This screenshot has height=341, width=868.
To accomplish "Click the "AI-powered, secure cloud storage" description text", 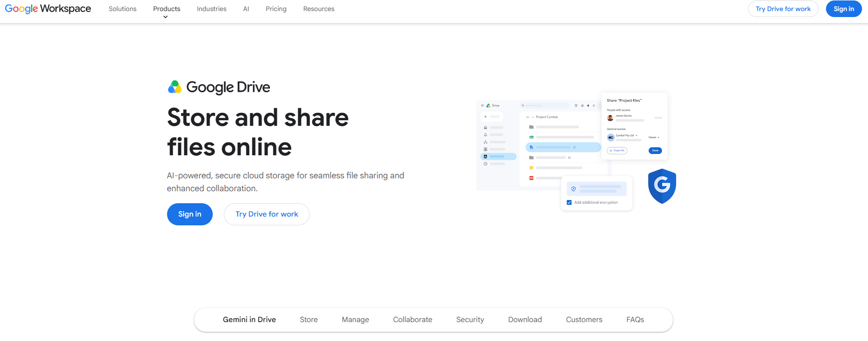I will tap(286, 182).
